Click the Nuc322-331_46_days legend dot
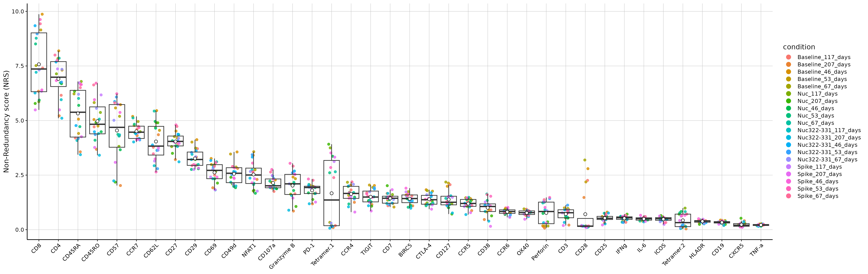This screenshot has width=868, height=274. tap(789, 145)
